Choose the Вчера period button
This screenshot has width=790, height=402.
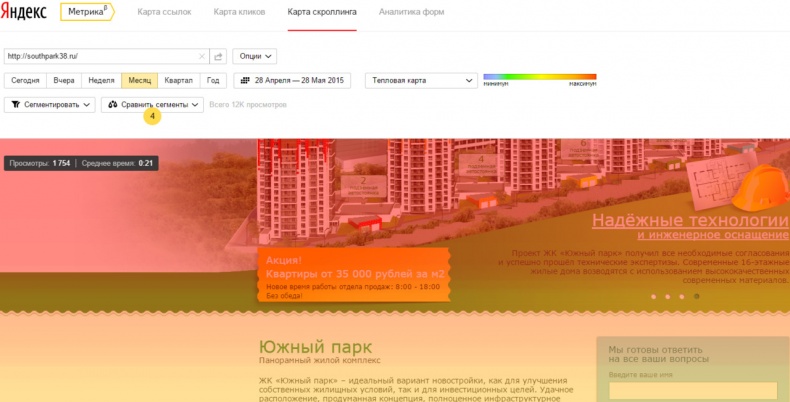pyautogui.click(x=64, y=81)
